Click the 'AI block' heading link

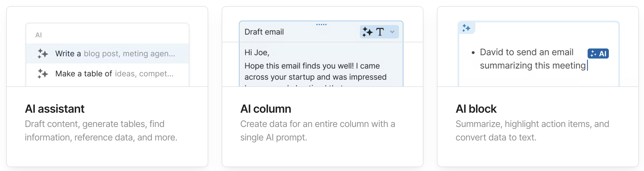click(x=477, y=109)
